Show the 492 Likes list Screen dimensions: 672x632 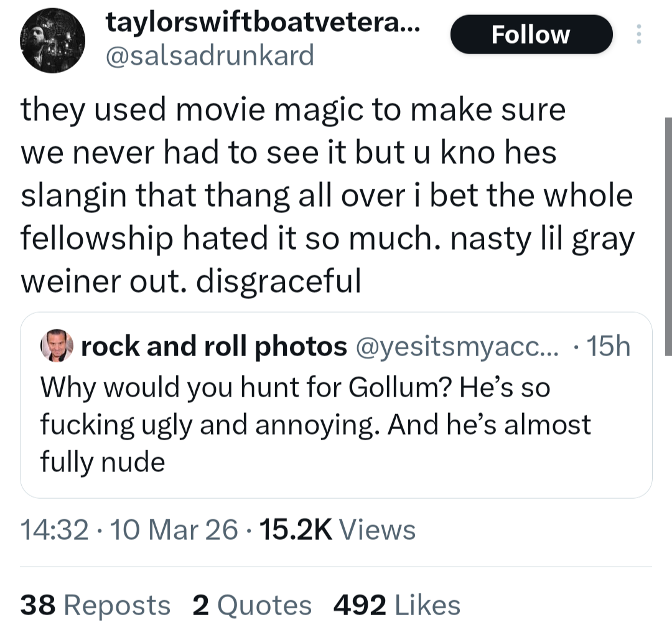(397, 605)
